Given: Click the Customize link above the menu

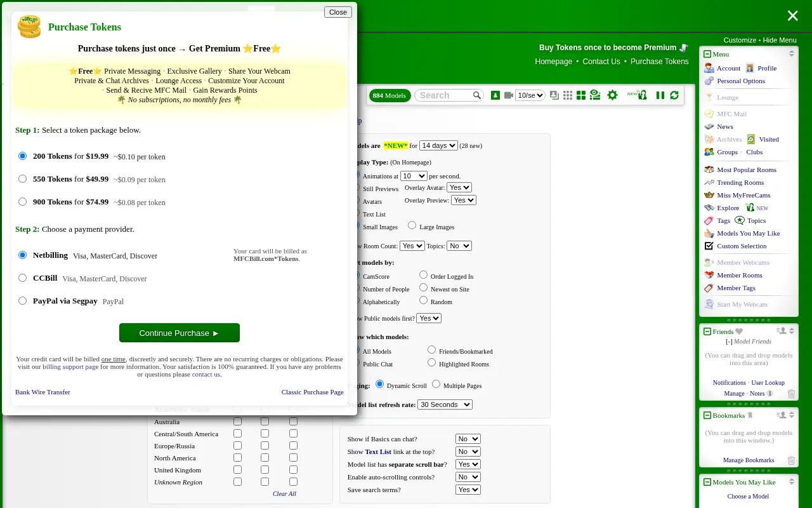Looking at the screenshot, I should coord(740,40).
